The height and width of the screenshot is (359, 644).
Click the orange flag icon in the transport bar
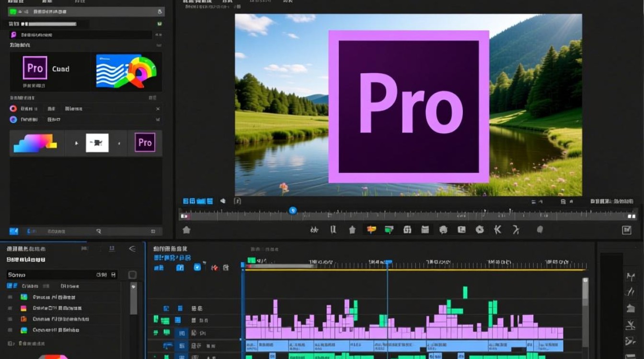[x=371, y=229]
